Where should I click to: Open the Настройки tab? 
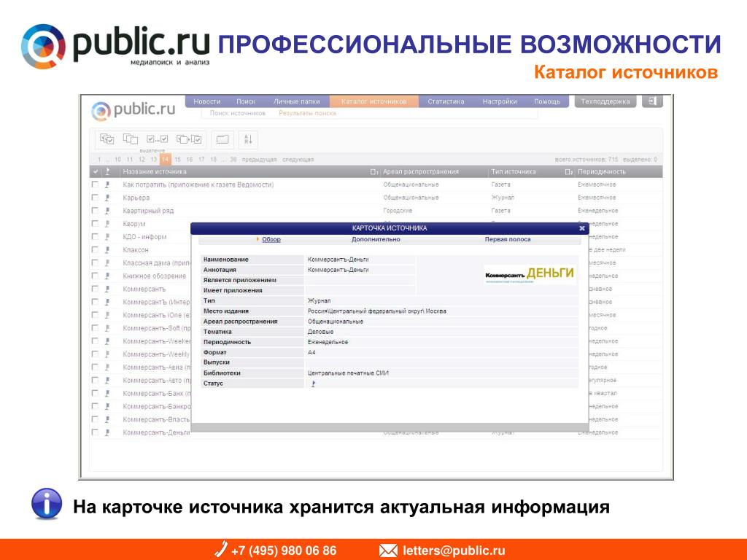point(500,101)
